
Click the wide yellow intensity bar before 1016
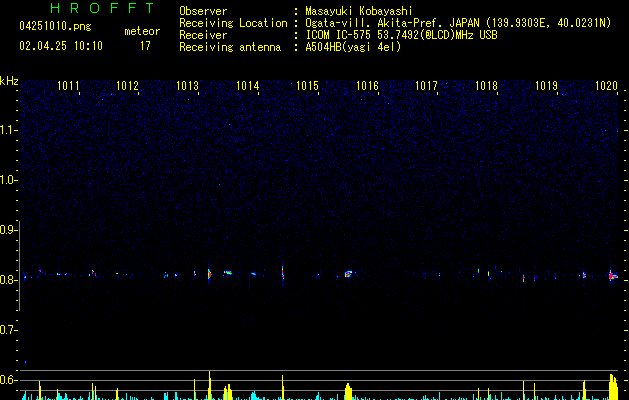tap(348, 392)
